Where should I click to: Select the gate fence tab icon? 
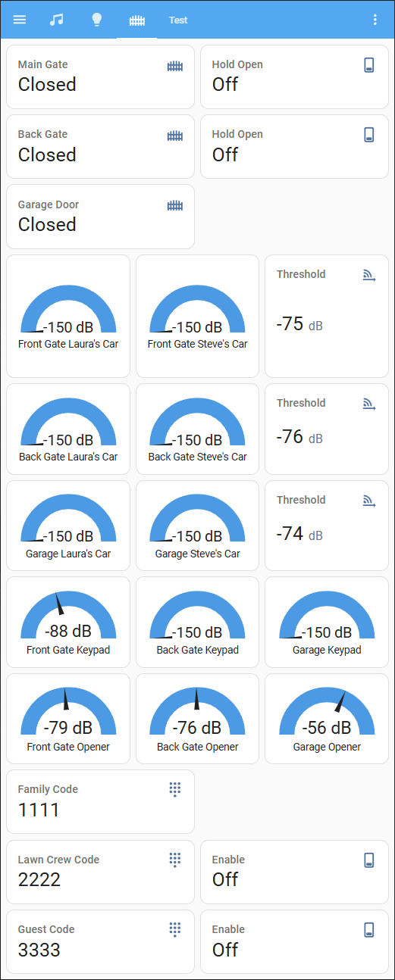point(136,20)
